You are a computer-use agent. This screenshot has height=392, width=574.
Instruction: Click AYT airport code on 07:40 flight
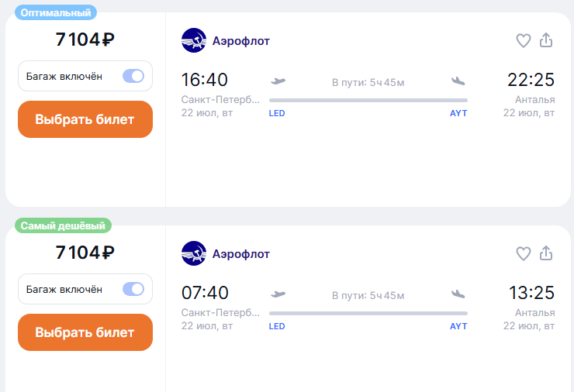(458, 326)
